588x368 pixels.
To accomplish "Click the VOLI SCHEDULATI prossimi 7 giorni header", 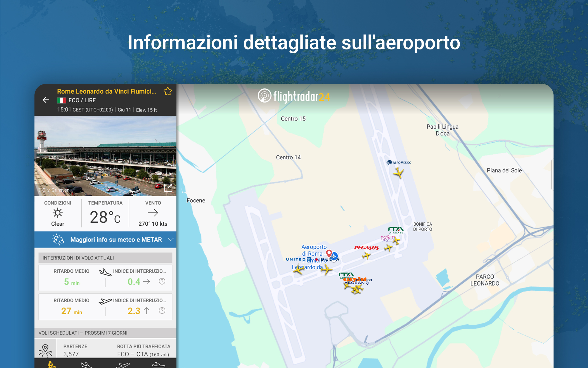I will [x=105, y=333].
